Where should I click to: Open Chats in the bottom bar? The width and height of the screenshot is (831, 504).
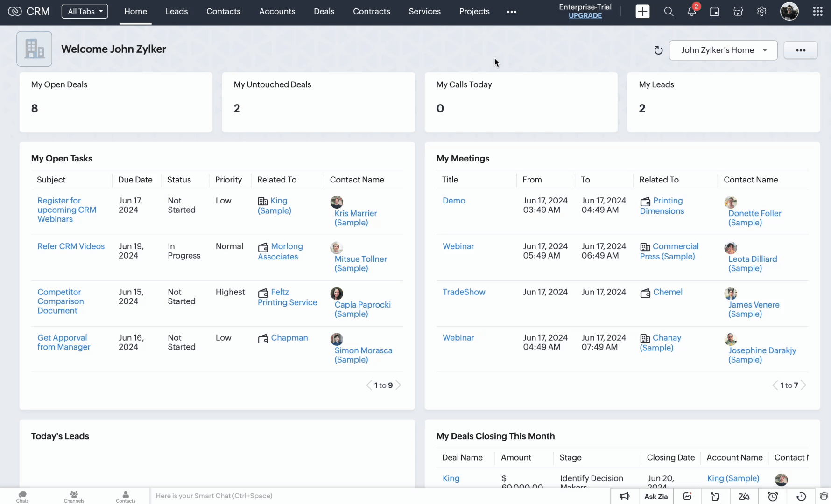tap(22, 497)
